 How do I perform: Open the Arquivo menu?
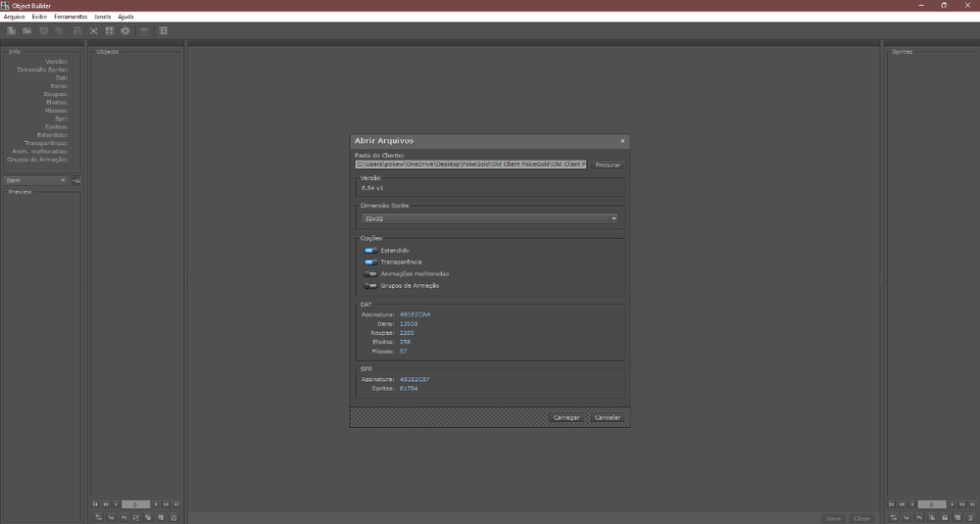[14, 18]
